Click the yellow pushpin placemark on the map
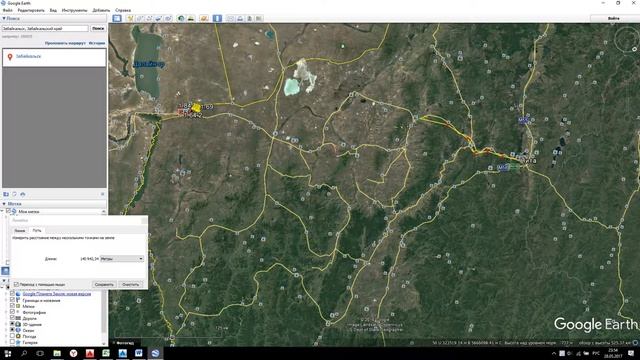The height and width of the screenshot is (360, 640). (196, 108)
